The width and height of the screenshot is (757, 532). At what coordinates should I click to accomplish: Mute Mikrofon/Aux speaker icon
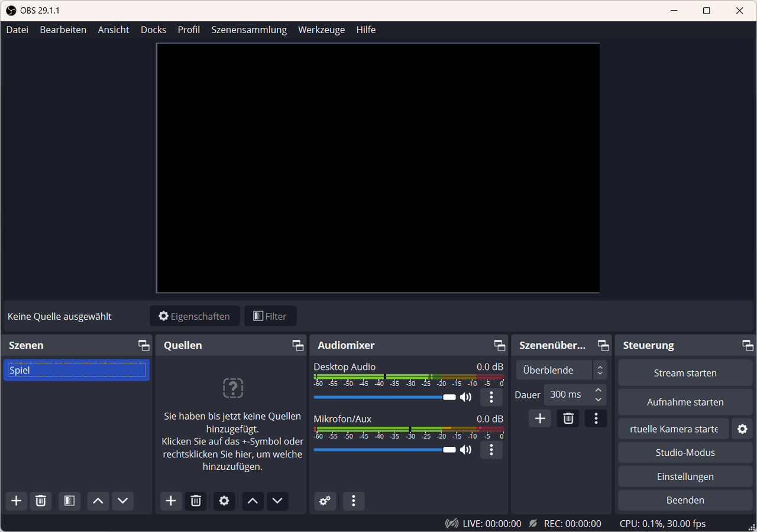(x=466, y=450)
